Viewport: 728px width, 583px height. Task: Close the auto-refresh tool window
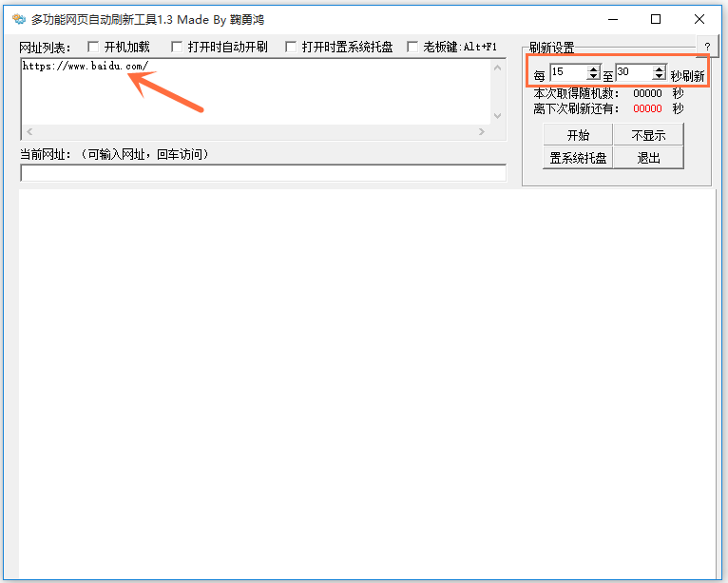pos(699,20)
